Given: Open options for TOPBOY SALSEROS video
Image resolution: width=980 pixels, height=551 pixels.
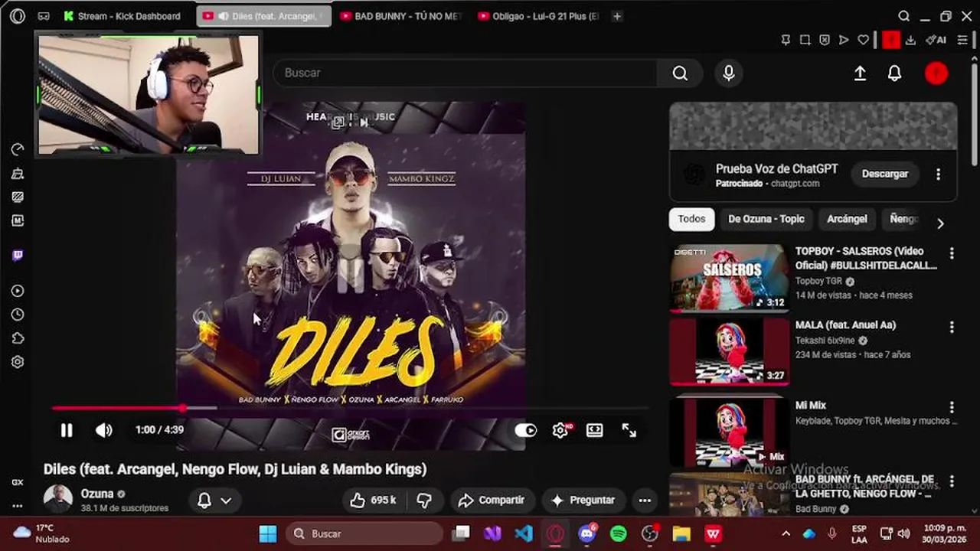Looking at the screenshot, I should pyautogui.click(x=952, y=253).
